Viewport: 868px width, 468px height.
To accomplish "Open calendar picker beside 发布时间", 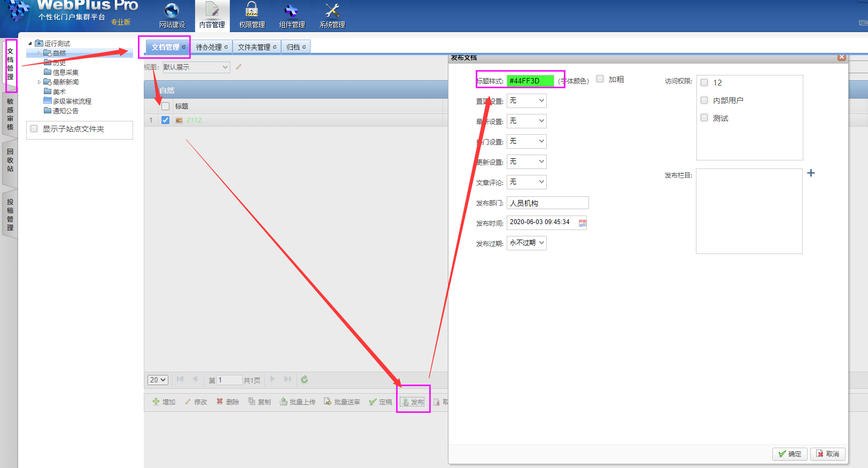I will [x=583, y=224].
